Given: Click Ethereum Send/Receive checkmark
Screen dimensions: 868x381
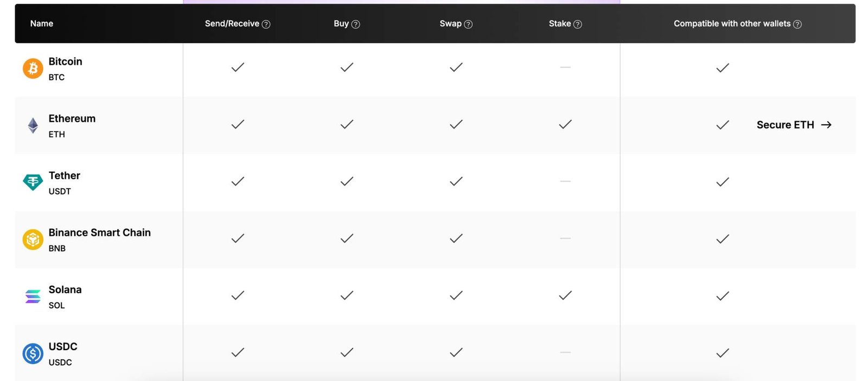Looking at the screenshot, I should 238,124.
